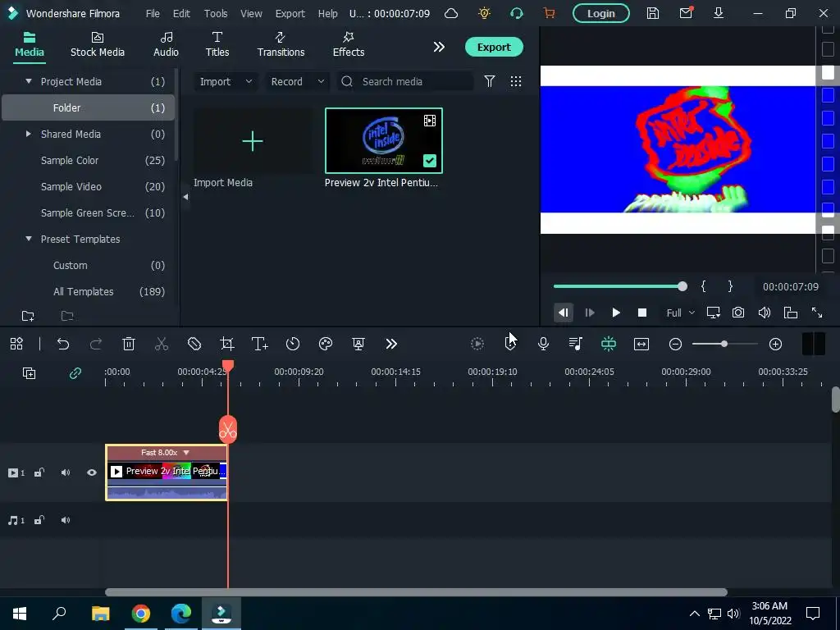Open the Edit menu
Viewport: 840px width, 630px height.
point(181,13)
